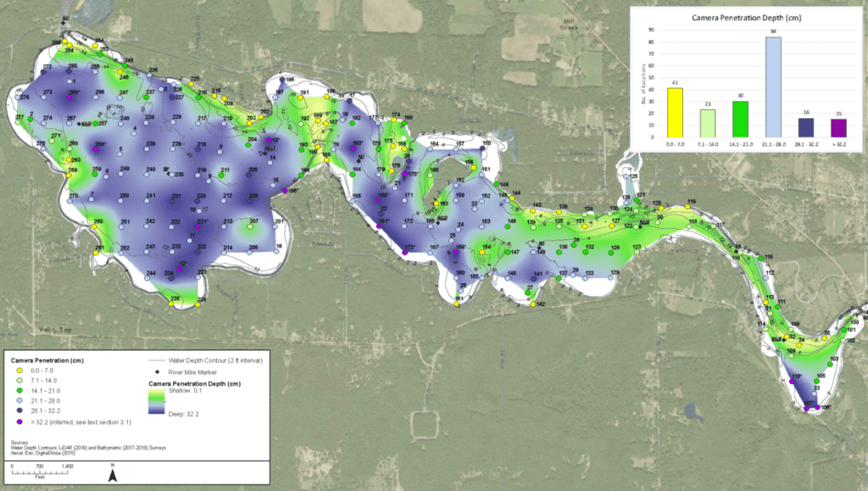Click the tallest light blue bar labeled 84
The width and height of the screenshot is (868, 491).
[x=773, y=86]
